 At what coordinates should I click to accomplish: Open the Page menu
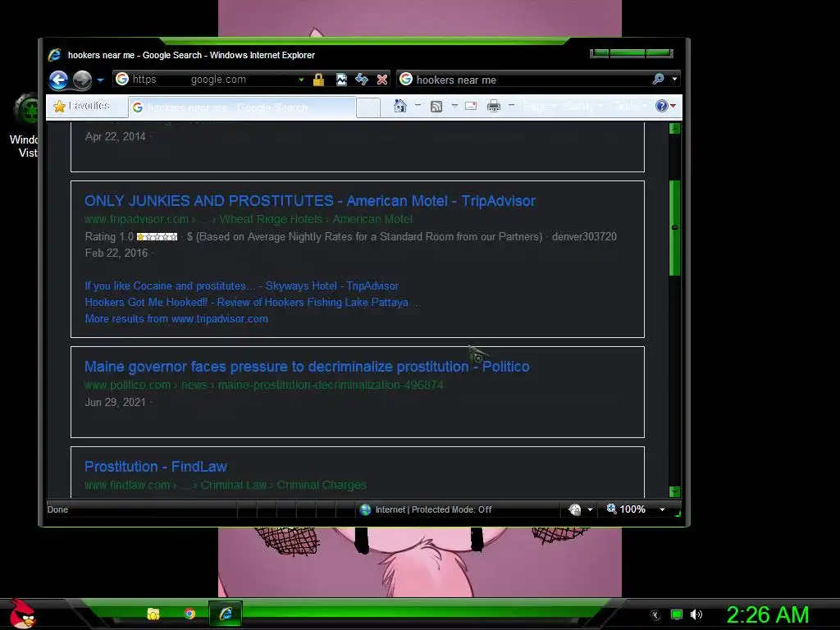540,106
